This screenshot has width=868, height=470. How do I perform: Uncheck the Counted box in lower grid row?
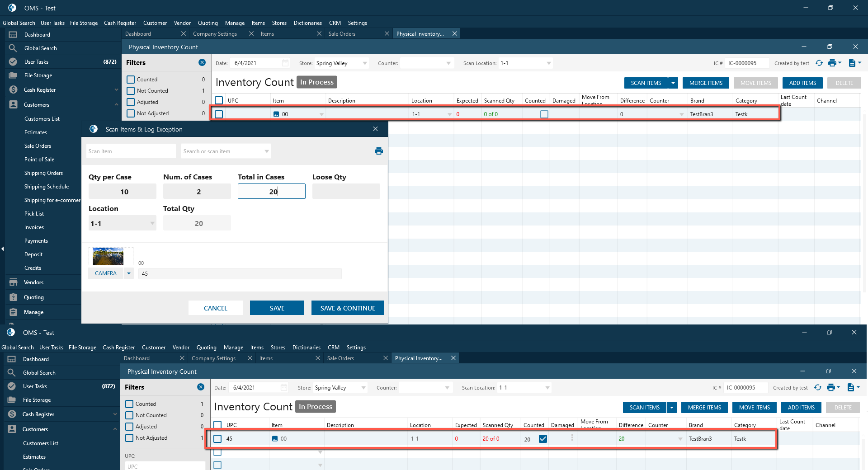[543, 439]
